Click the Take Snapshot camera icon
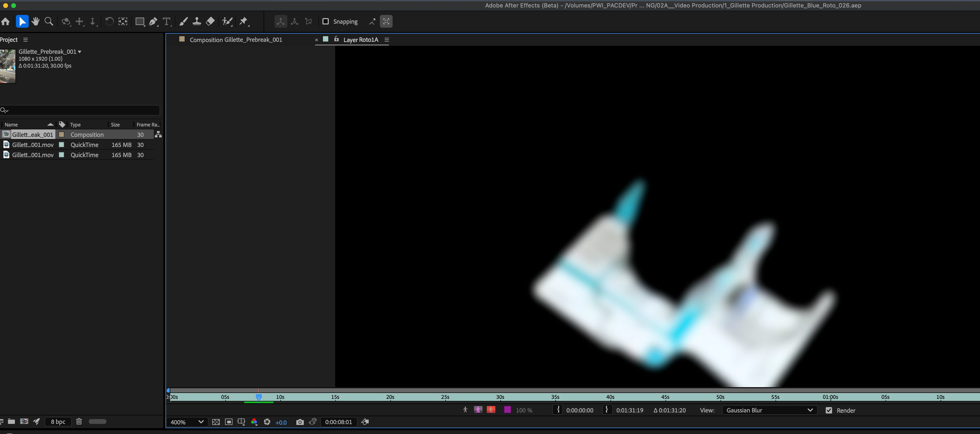980x434 pixels. pyautogui.click(x=300, y=422)
